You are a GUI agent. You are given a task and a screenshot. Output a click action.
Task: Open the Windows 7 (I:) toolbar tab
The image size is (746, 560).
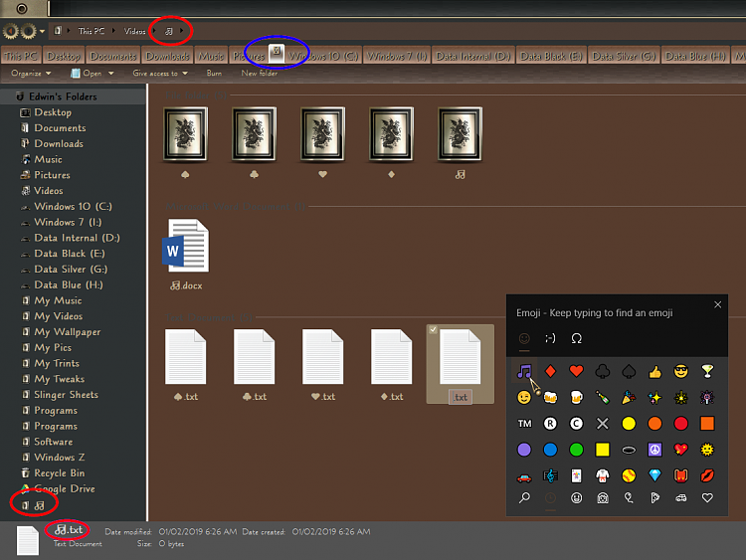[x=397, y=56]
